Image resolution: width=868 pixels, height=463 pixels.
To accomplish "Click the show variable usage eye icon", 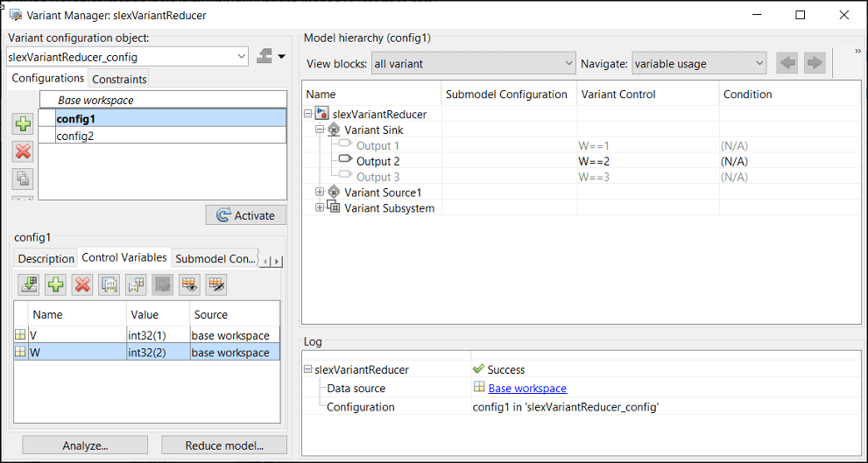I will [x=188, y=284].
